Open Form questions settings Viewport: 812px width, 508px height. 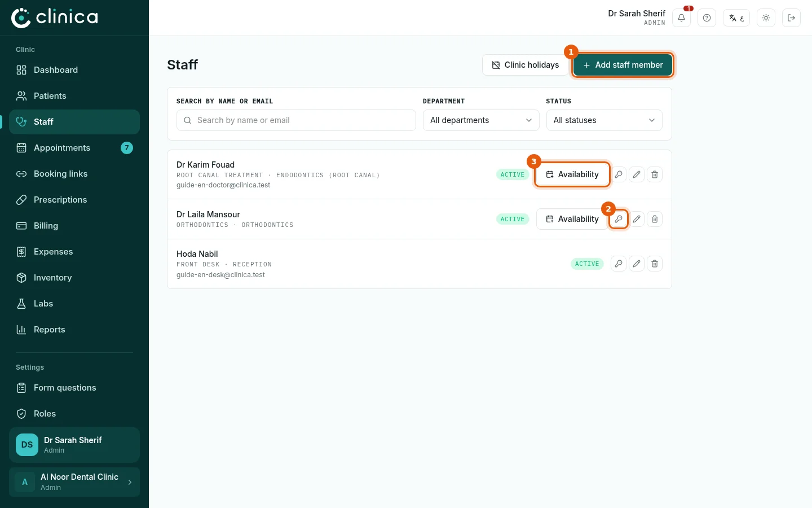[74, 388]
